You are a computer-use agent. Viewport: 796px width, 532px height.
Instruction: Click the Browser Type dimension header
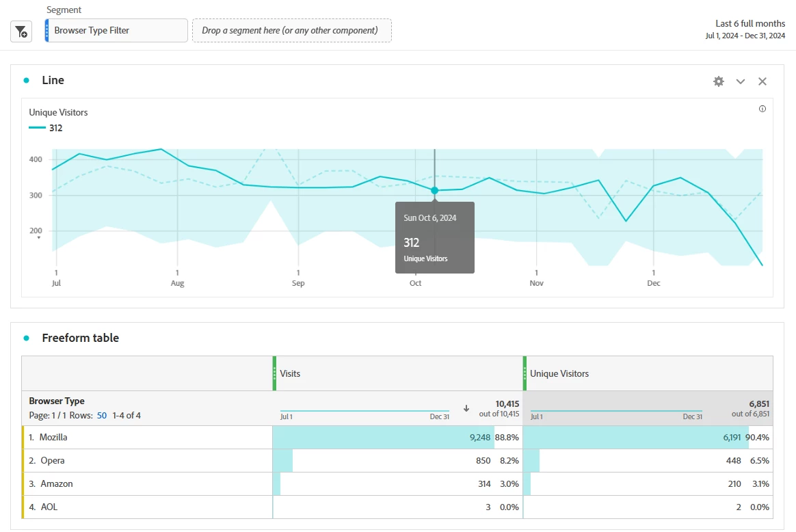coord(56,401)
